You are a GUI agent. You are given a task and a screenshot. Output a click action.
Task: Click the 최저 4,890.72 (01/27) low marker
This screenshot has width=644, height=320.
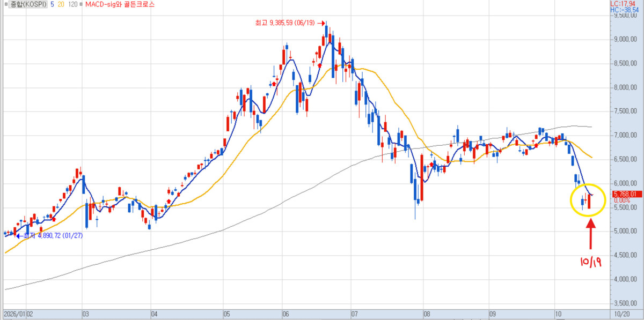(49, 235)
